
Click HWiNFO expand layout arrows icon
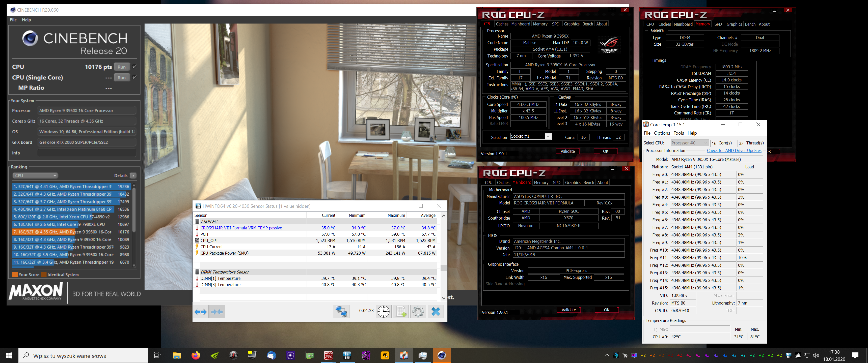[201, 312]
